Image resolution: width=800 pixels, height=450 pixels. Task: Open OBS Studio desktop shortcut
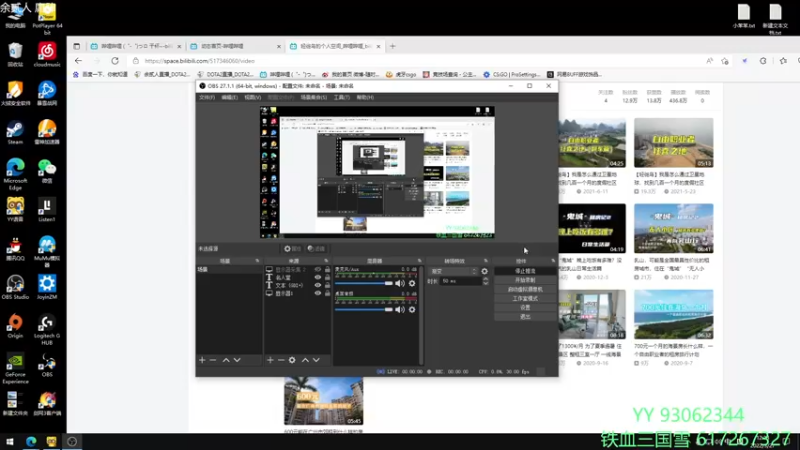click(15, 287)
